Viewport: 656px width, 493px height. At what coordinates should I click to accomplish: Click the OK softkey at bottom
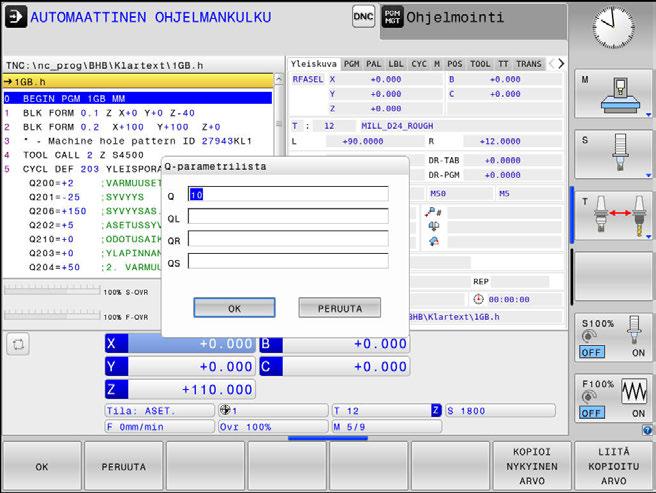pos(42,466)
